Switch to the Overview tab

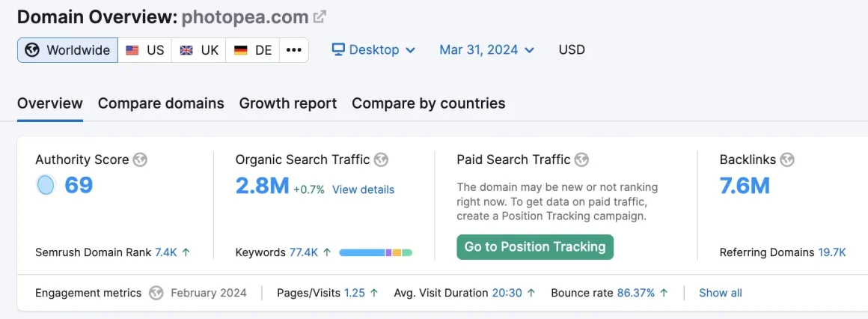pos(50,103)
